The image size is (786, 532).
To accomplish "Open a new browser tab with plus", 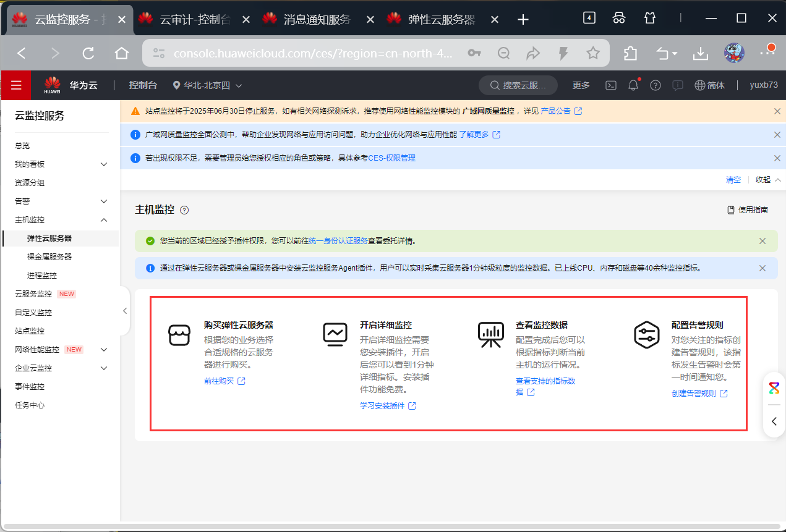I will (x=523, y=19).
